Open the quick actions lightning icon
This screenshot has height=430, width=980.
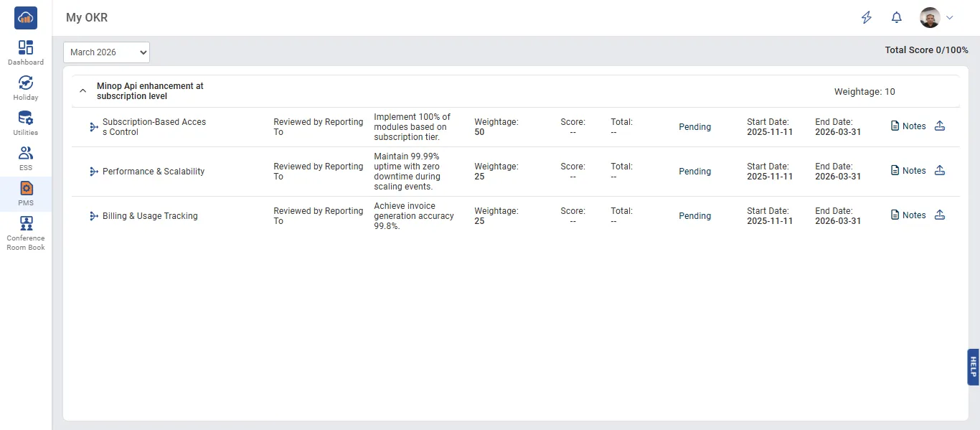866,17
